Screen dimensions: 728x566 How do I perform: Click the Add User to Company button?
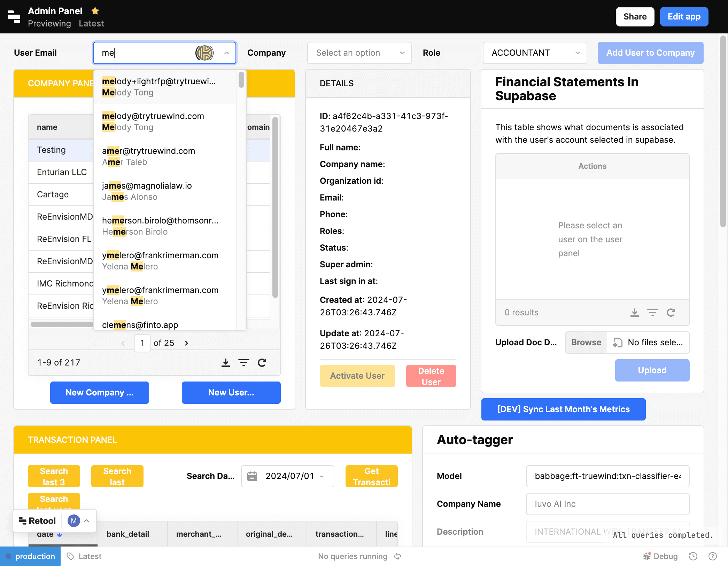[650, 53]
